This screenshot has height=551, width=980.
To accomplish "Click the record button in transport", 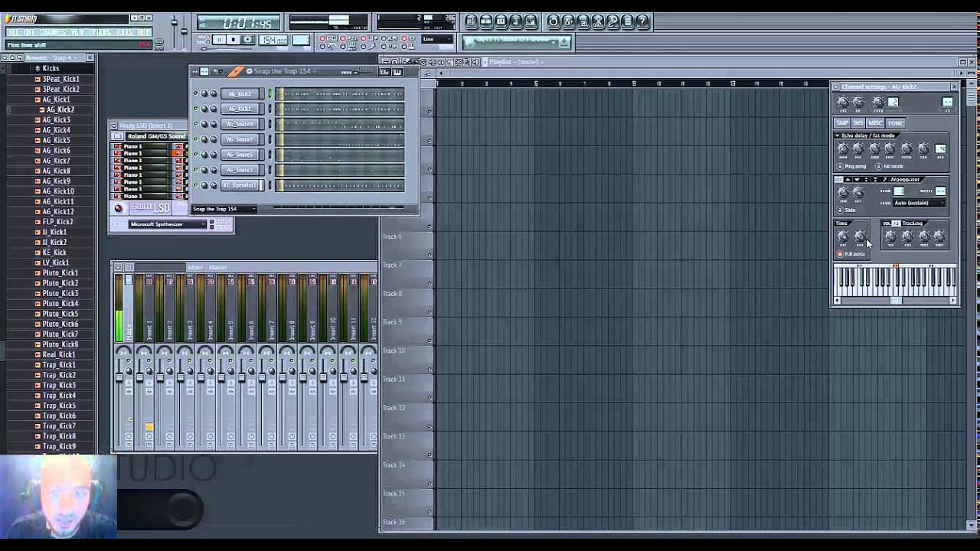I will pos(247,40).
